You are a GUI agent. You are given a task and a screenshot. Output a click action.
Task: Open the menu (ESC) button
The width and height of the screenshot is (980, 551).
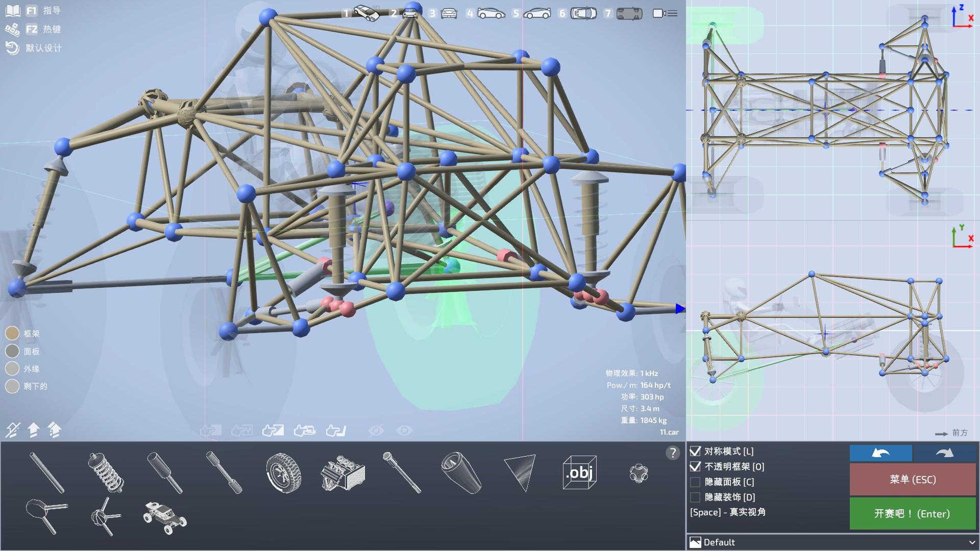pyautogui.click(x=913, y=479)
